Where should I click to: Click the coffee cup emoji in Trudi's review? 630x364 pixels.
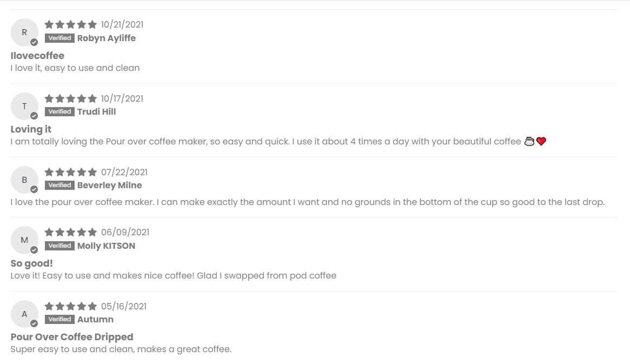pyautogui.click(x=529, y=142)
